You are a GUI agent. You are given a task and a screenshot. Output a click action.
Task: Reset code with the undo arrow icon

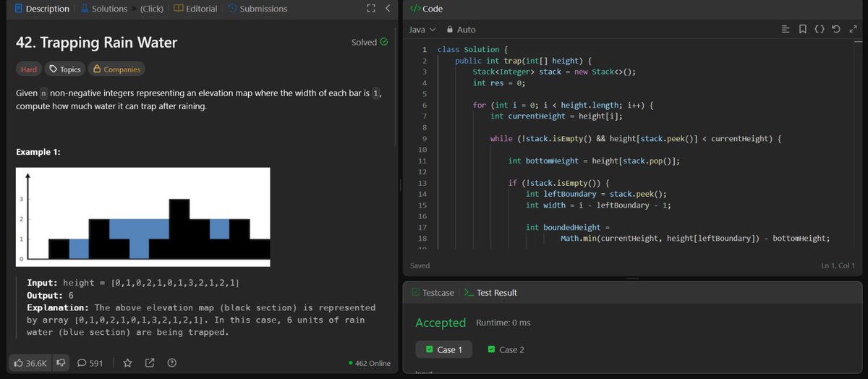(836, 30)
